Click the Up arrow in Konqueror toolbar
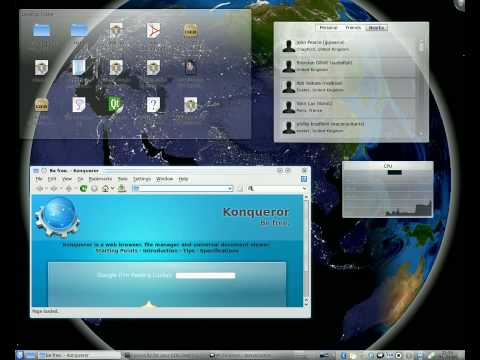This screenshot has height=360, width=480. tap(69, 189)
